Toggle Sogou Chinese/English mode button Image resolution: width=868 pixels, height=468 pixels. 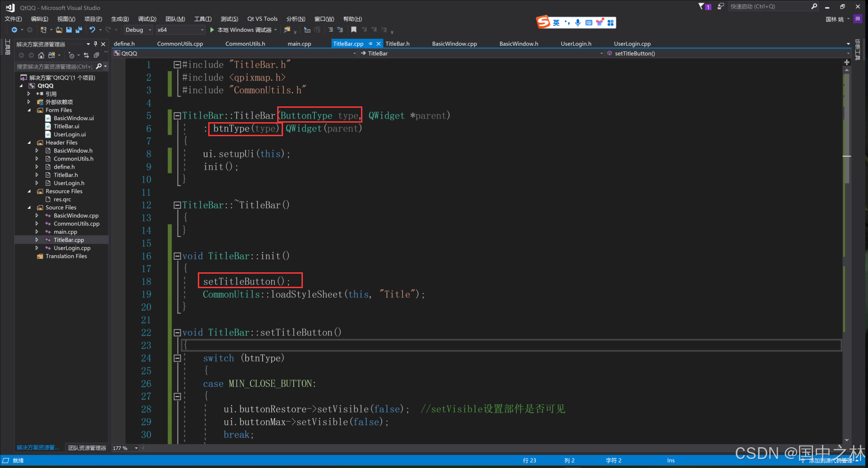pyautogui.click(x=557, y=23)
